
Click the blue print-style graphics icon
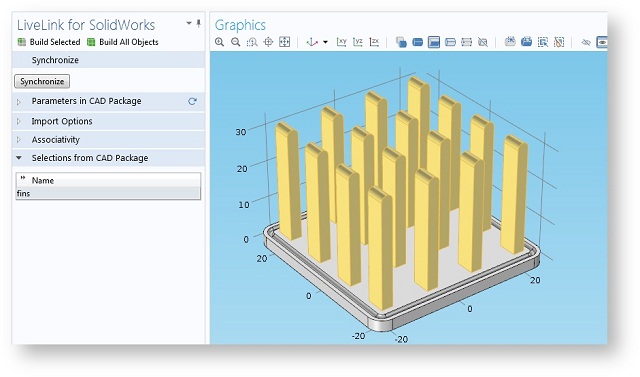[527, 41]
